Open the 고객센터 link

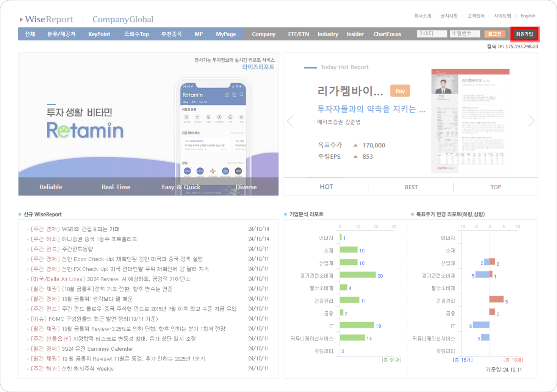tap(476, 16)
